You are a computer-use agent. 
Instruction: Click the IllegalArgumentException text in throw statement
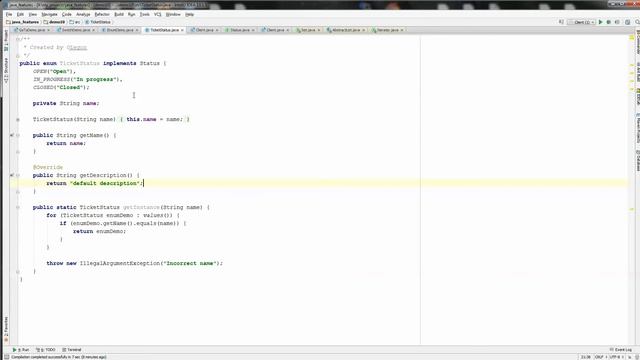(120, 263)
